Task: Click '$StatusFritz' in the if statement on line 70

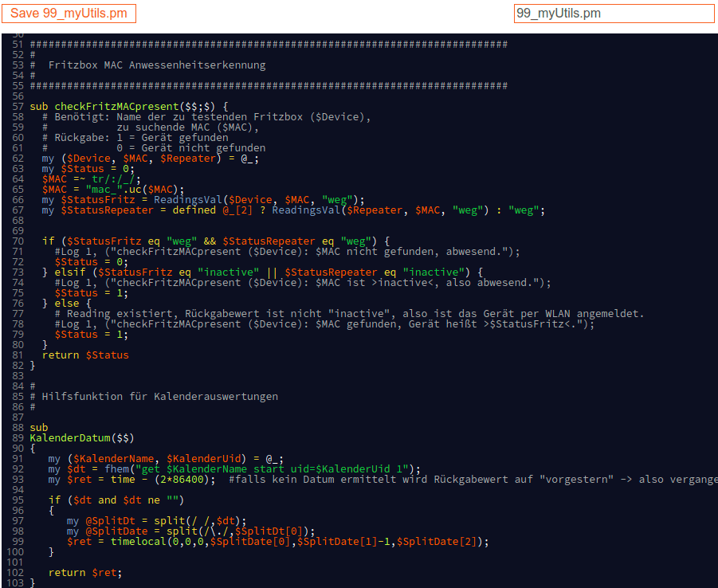Action: pos(104,241)
